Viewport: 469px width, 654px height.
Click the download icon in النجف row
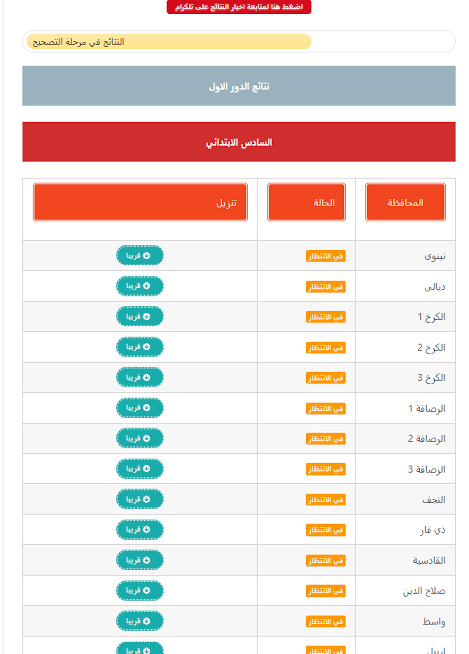click(146, 499)
